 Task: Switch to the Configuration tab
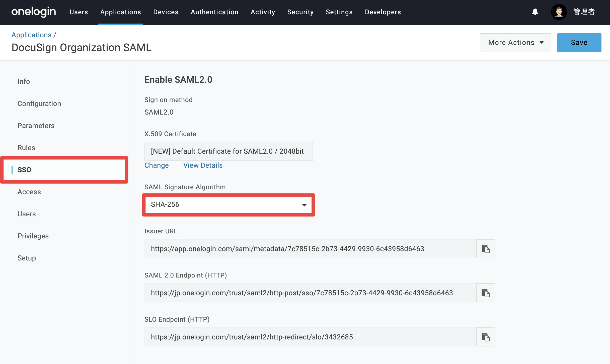tap(39, 104)
